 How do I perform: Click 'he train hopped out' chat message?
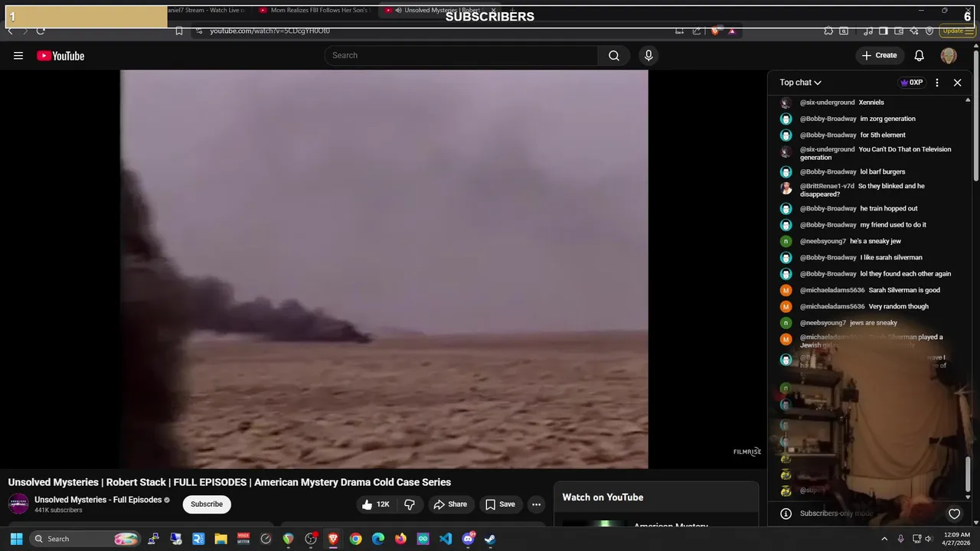click(x=889, y=209)
